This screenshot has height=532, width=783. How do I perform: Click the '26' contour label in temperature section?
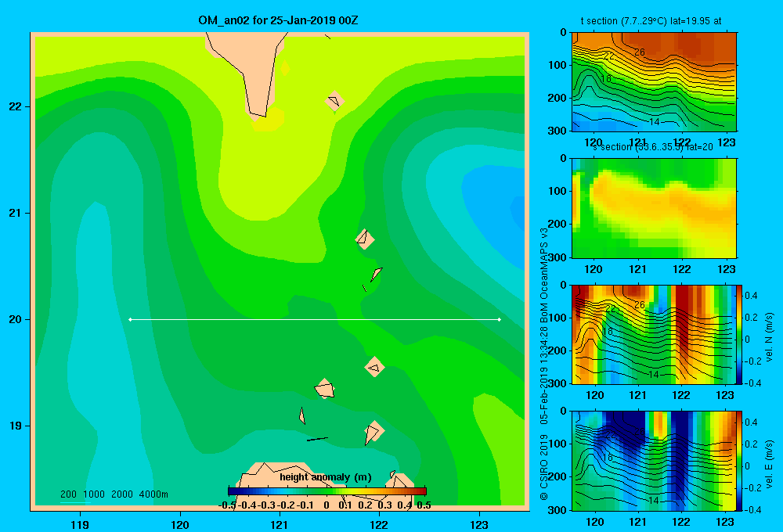pos(640,52)
